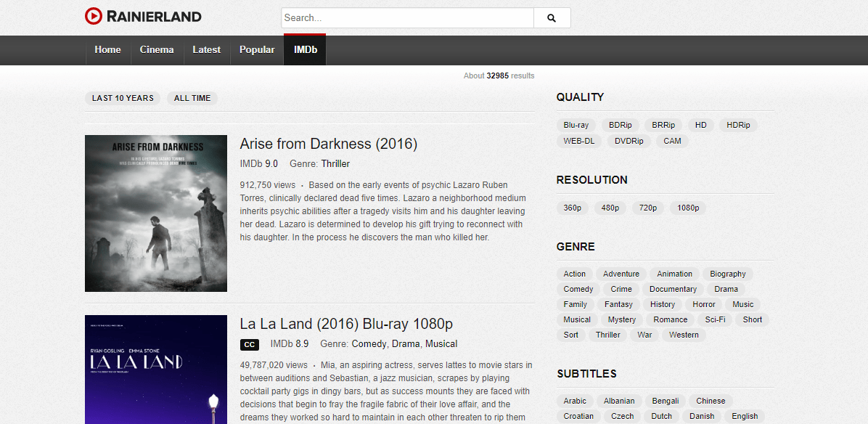Image resolution: width=868 pixels, height=424 pixels.
Task: Pick Family genre tag
Action: coord(576,304)
